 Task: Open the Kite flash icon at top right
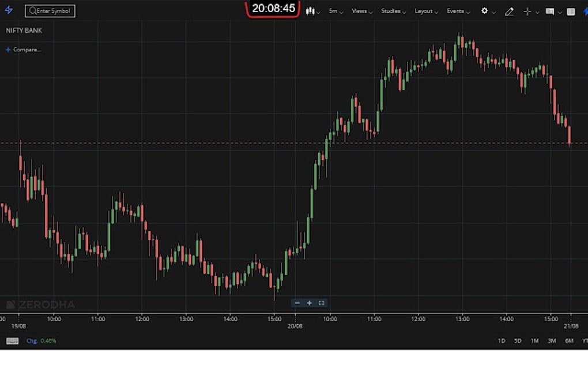coord(584,11)
